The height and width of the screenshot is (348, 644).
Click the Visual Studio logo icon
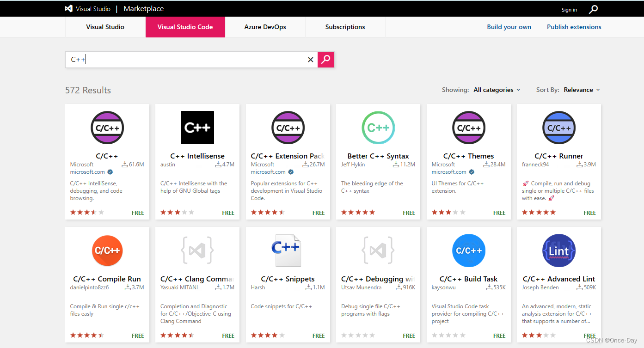point(68,9)
